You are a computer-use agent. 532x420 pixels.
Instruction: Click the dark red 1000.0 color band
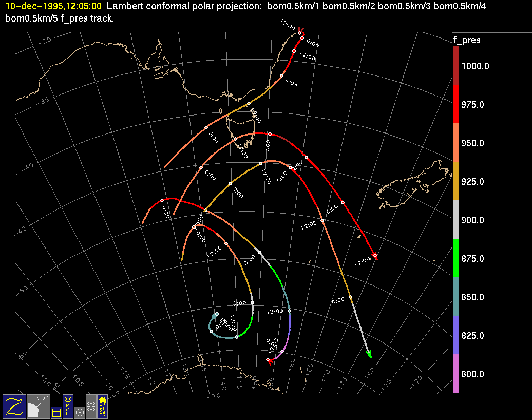456,65
